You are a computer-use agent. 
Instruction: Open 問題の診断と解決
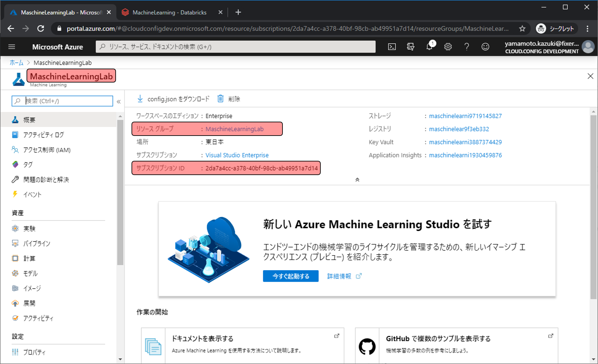pyautogui.click(x=58, y=180)
